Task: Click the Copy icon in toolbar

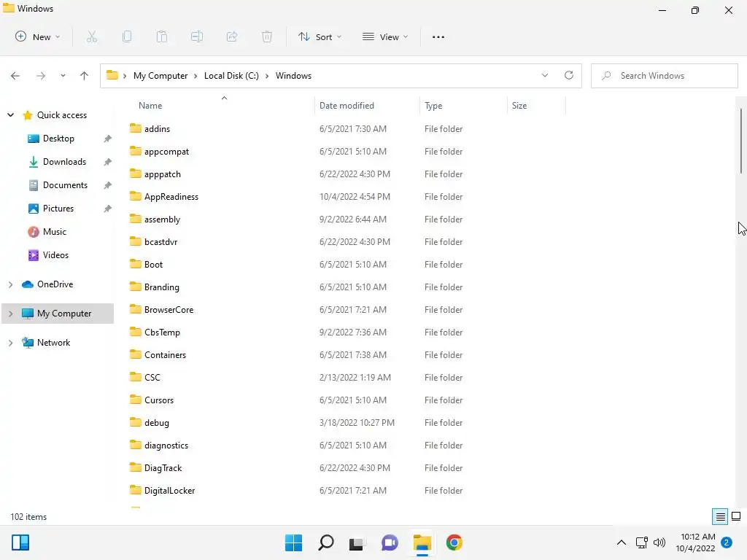Action: pos(127,36)
